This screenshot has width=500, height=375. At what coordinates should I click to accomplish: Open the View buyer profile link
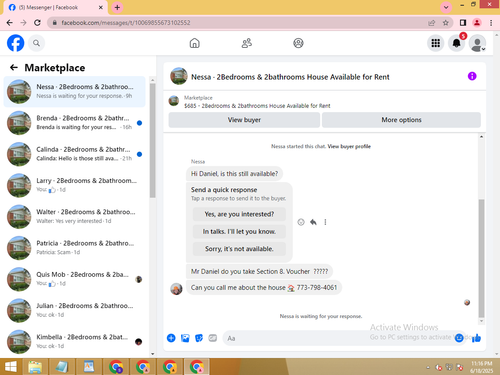tap(349, 146)
